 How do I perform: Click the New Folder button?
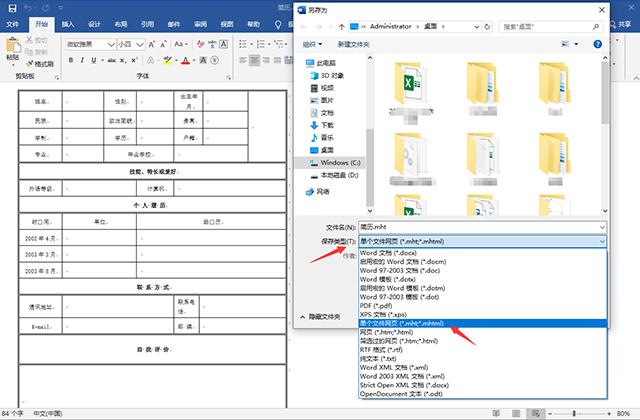pos(353,44)
